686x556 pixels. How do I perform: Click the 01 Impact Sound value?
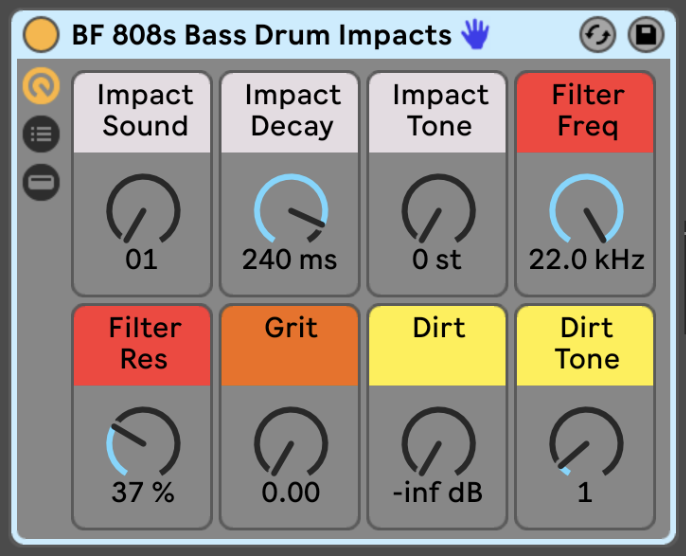[141, 259]
